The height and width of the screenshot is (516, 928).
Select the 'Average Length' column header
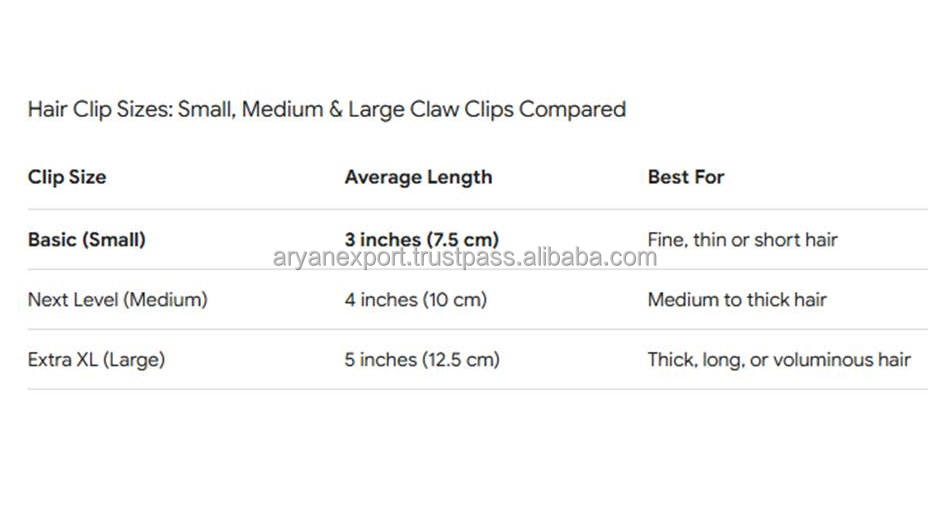pyautogui.click(x=418, y=177)
